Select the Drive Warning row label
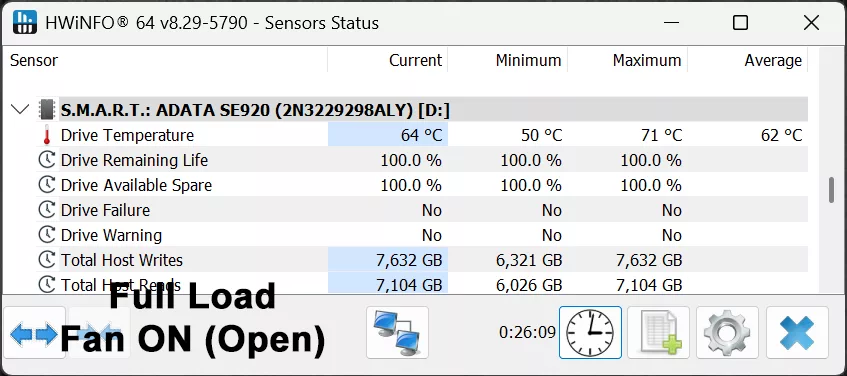Viewport: 847px width, 376px height. (111, 236)
